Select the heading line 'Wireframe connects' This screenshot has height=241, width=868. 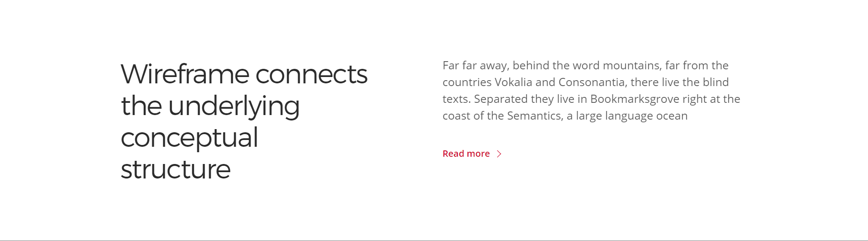[244, 74]
